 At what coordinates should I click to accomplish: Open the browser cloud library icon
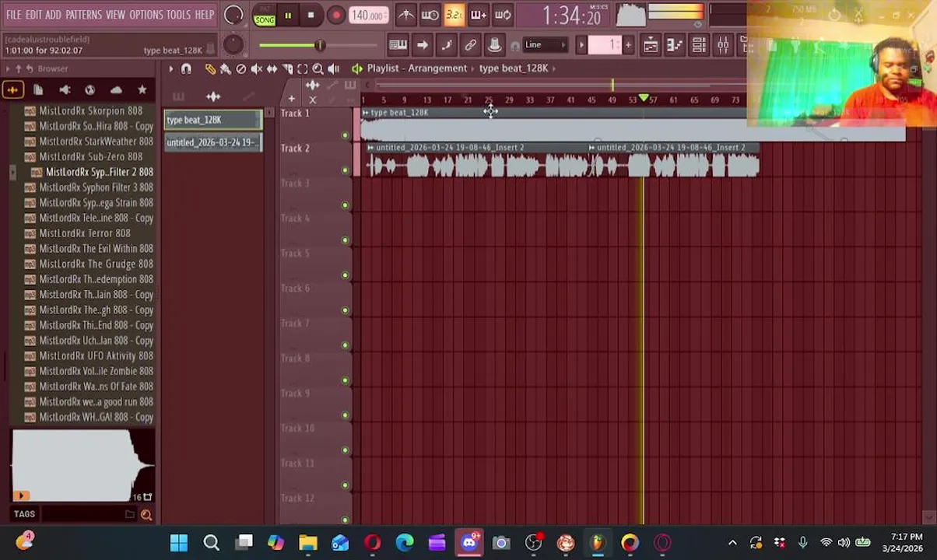pos(116,90)
